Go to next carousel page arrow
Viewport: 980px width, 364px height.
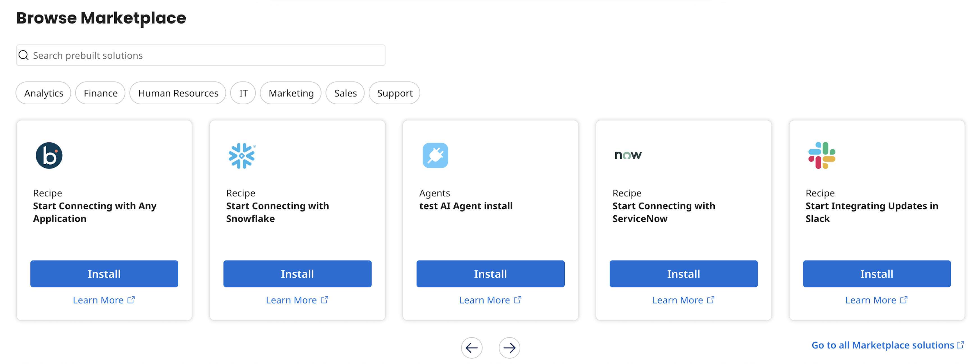[509, 347]
